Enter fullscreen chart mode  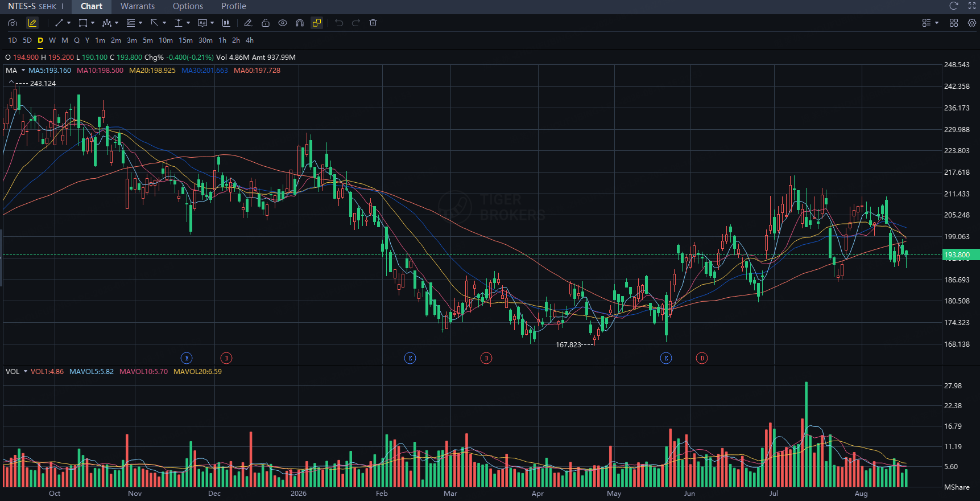(972, 6)
